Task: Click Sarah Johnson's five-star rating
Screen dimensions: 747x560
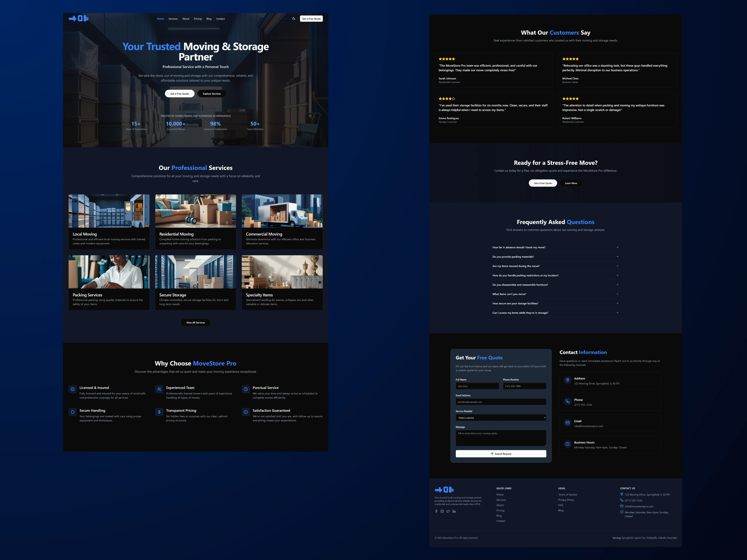Action: point(447,59)
